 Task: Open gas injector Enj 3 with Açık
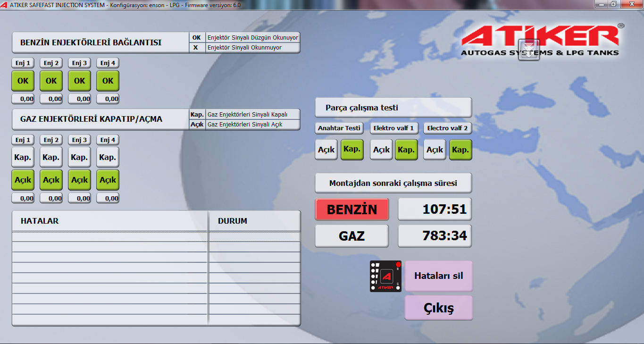(x=79, y=180)
